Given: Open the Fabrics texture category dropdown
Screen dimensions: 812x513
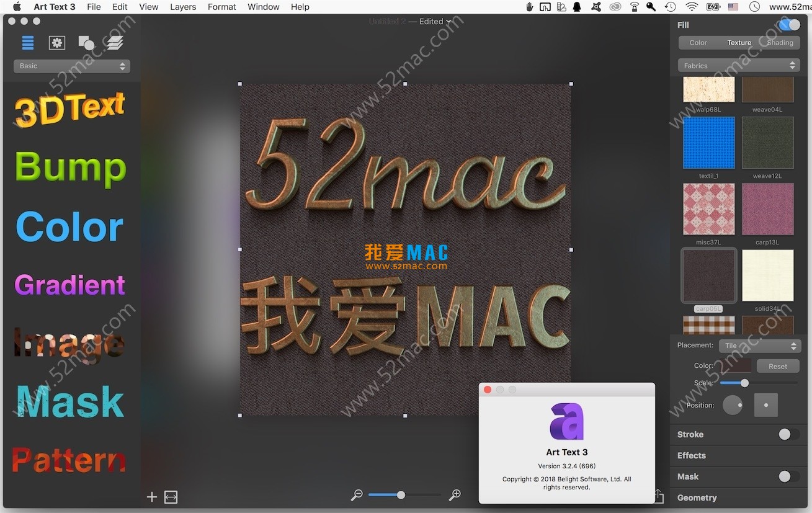Looking at the screenshot, I should pyautogui.click(x=739, y=66).
